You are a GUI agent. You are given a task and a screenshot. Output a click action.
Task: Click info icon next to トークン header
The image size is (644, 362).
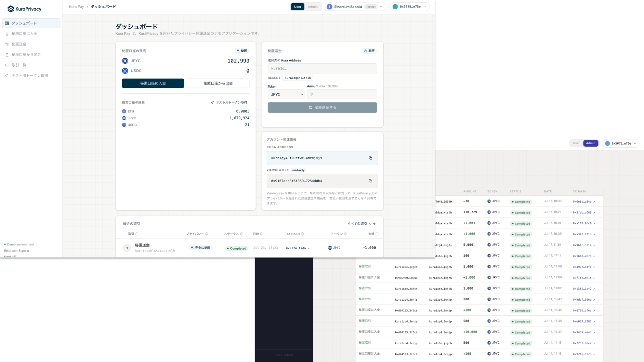click(x=346, y=234)
